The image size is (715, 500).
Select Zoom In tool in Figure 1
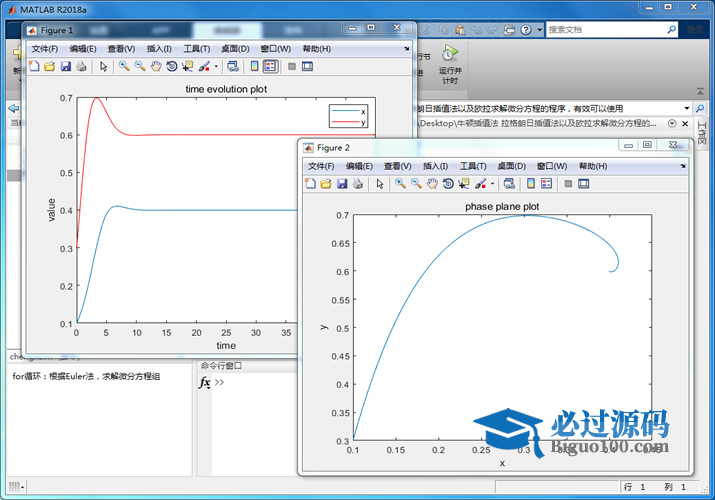124,67
